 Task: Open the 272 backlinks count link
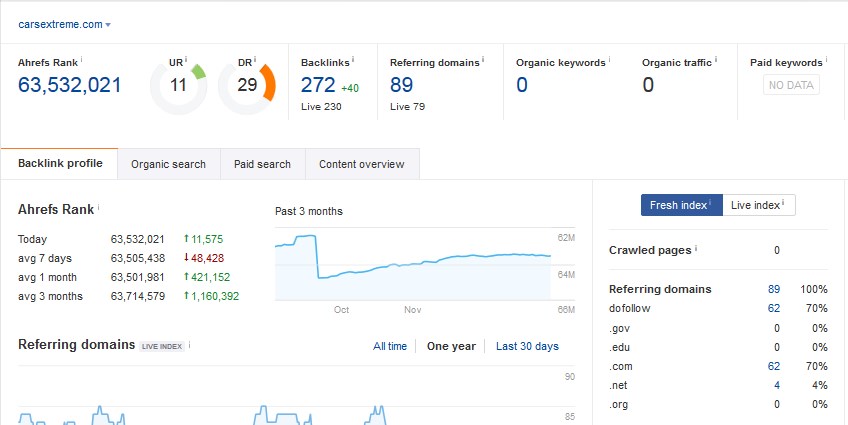(319, 85)
